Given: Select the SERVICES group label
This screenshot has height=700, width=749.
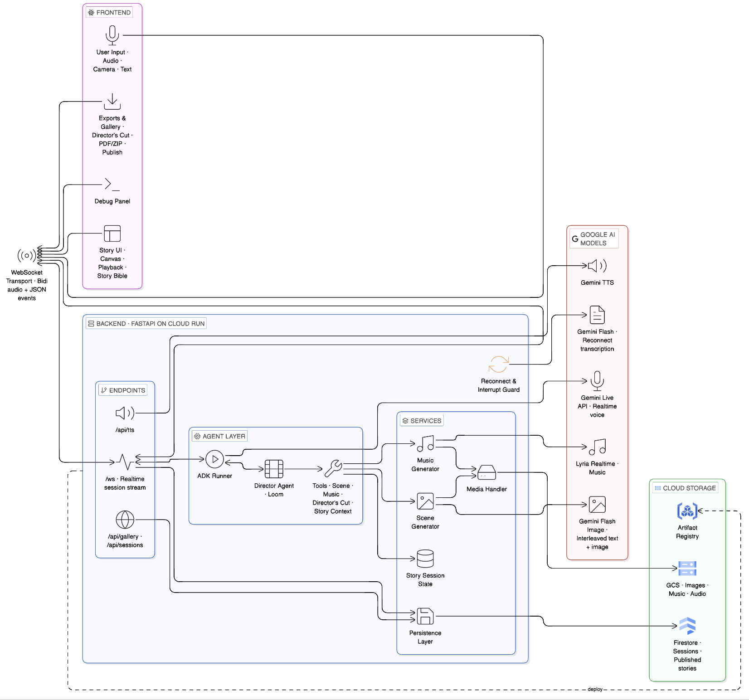Looking at the screenshot, I should (x=422, y=421).
